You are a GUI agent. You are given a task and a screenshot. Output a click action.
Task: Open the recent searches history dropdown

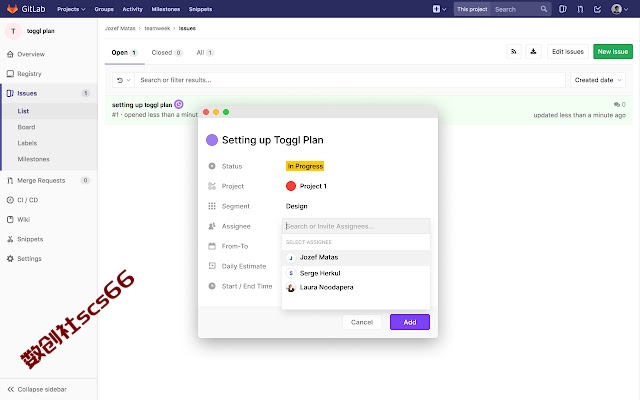pyautogui.click(x=123, y=80)
